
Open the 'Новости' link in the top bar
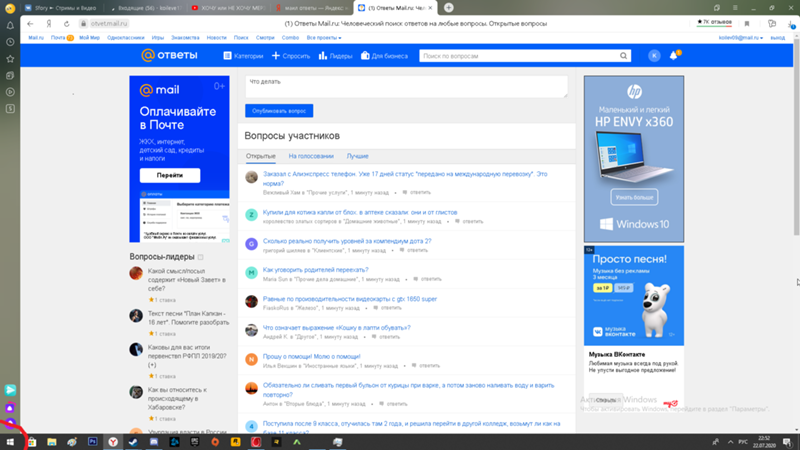coord(216,38)
